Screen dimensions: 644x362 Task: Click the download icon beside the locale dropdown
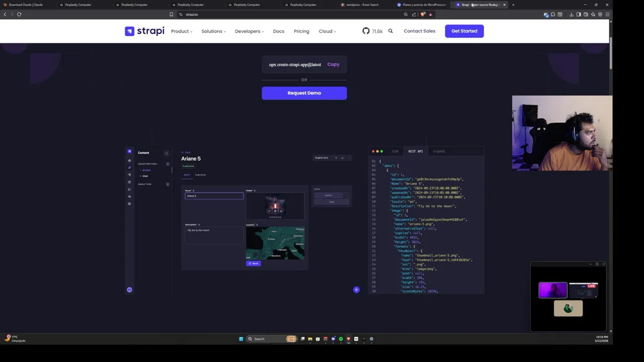(x=343, y=158)
